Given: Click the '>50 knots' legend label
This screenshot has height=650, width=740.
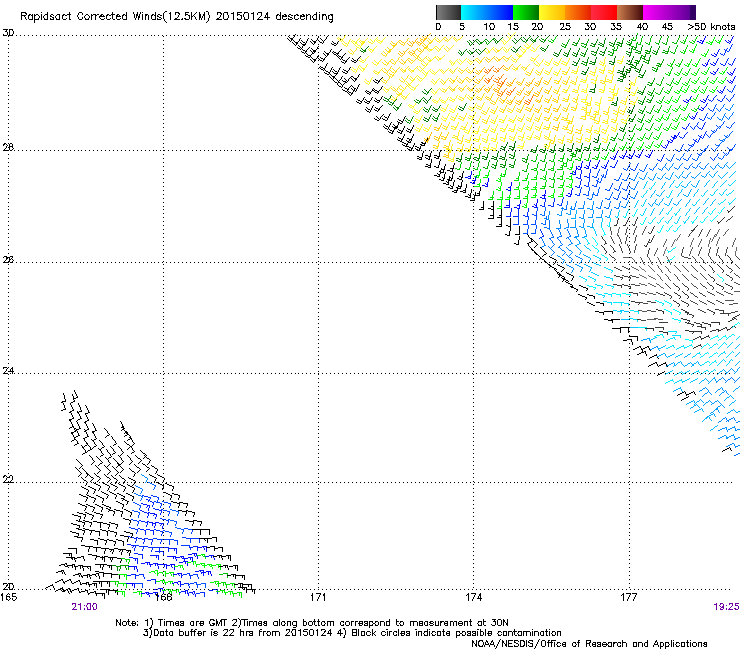Looking at the screenshot, I should pyautogui.click(x=711, y=27).
